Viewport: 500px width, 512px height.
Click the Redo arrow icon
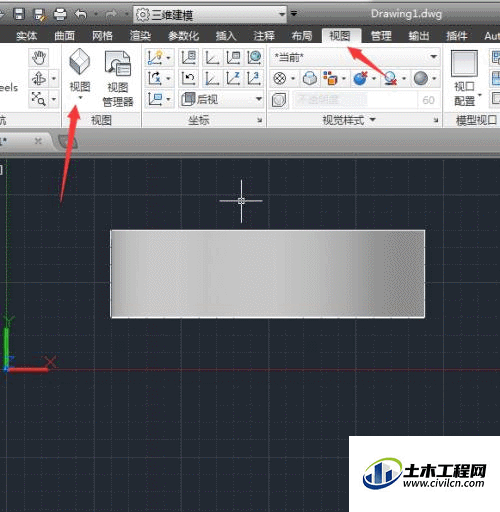pos(111,14)
